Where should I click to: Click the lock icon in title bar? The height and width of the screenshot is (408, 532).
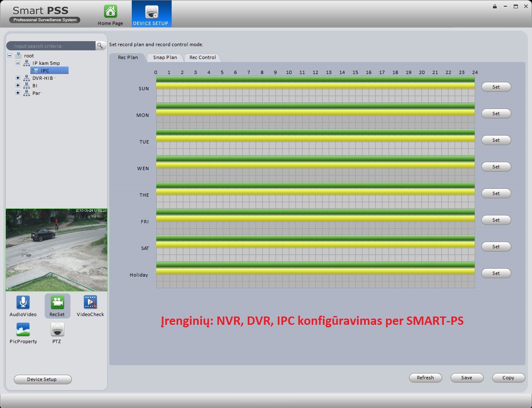pyautogui.click(x=495, y=6)
